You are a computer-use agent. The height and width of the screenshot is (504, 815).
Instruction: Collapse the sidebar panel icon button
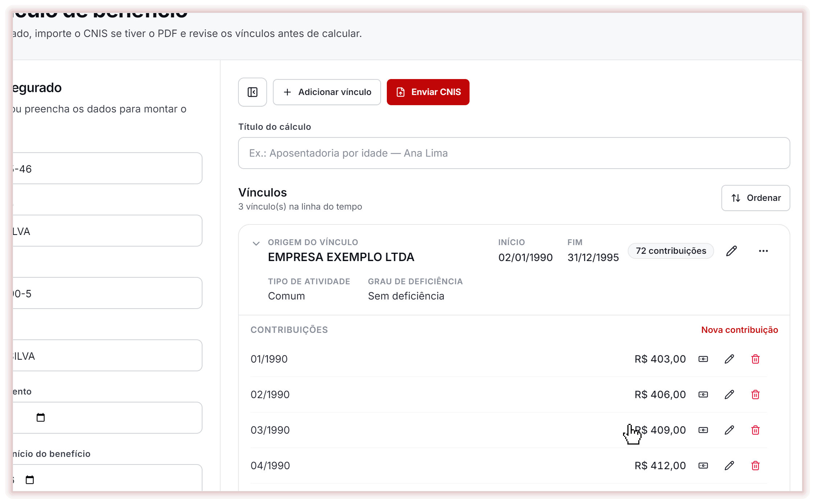click(x=252, y=92)
